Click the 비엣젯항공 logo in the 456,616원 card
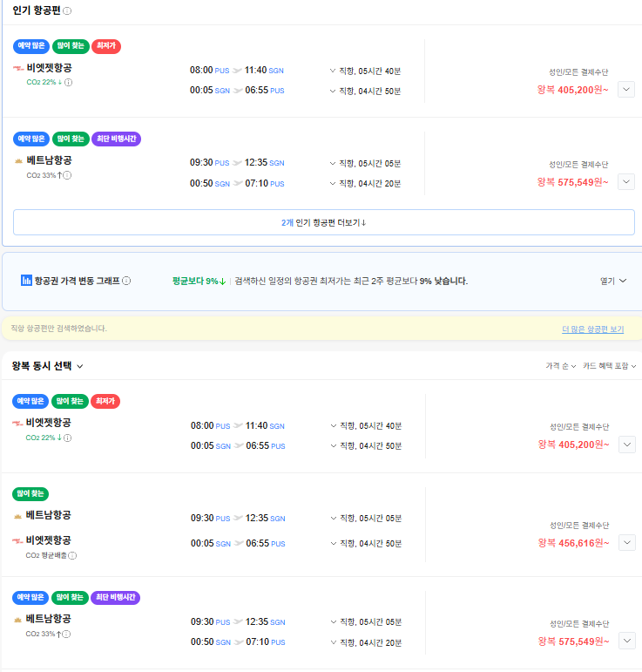The image size is (642, 672). coord(18,540)
